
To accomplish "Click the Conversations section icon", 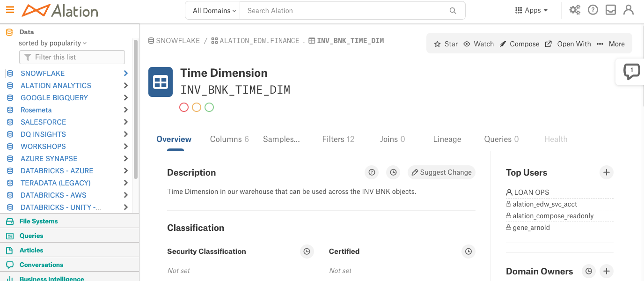I will 10,265.
